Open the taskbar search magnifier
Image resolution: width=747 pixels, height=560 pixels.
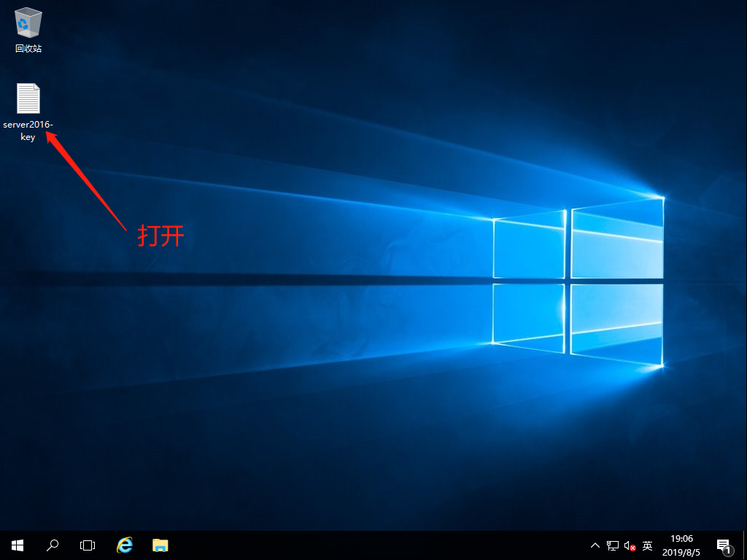click(x=53, y=545)
